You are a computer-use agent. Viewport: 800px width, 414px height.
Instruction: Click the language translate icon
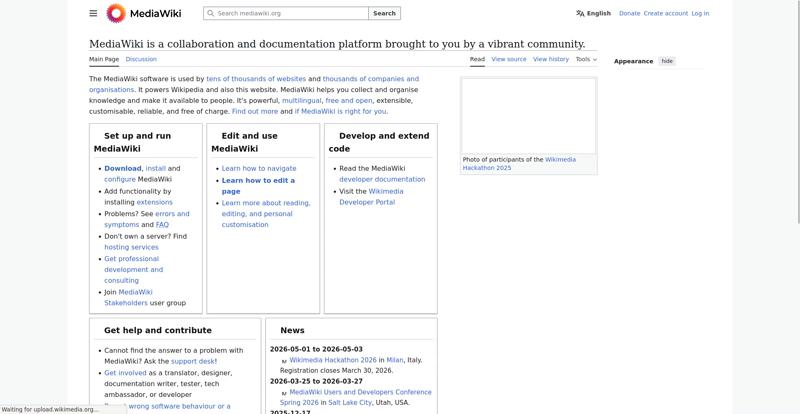[580, 13]
